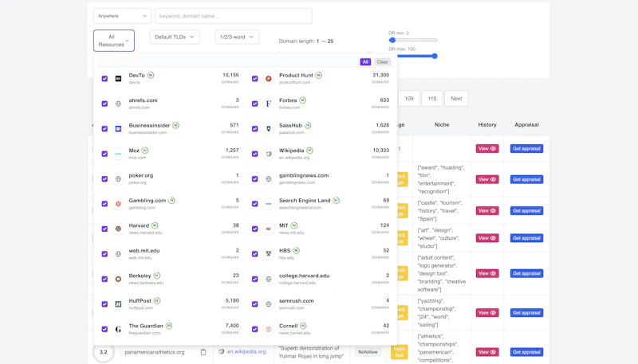638x364 pixels.
Task: Get appraisal for the art design row
Action: (x=526, y=238)
